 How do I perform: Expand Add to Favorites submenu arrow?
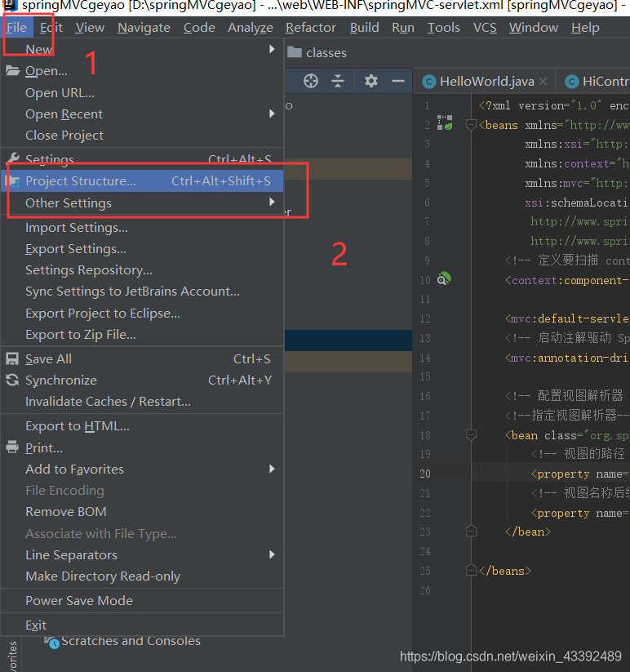pos(272,469)
